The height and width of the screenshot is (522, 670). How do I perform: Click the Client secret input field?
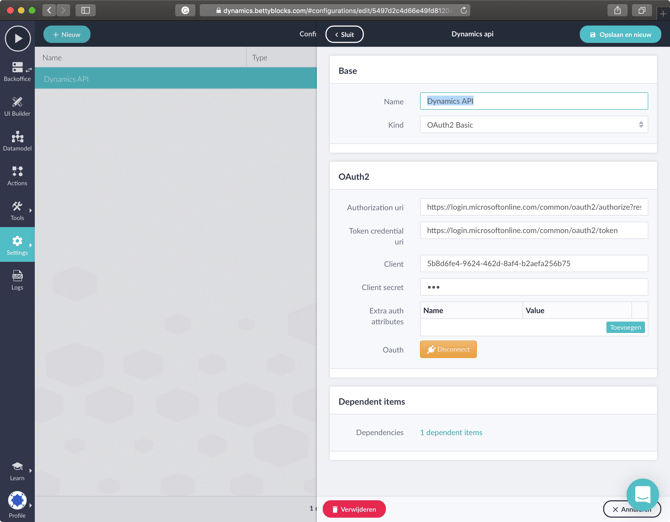tap(533, 287)
